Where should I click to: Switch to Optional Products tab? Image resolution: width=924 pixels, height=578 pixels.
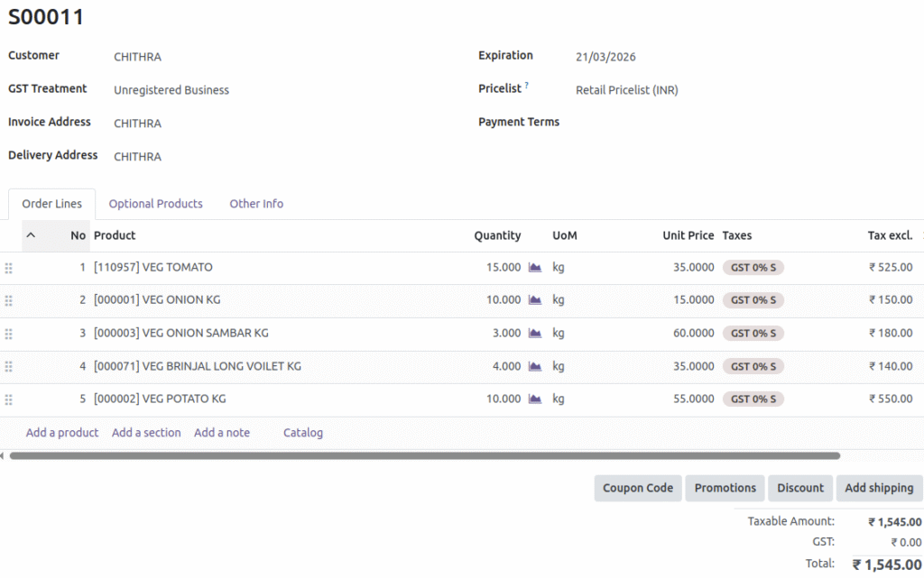155,204
